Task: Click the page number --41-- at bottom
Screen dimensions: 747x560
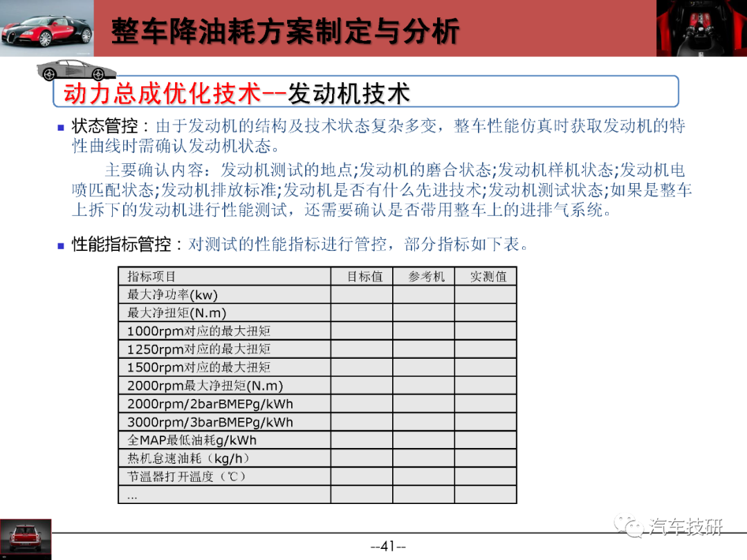Action: 388,546
